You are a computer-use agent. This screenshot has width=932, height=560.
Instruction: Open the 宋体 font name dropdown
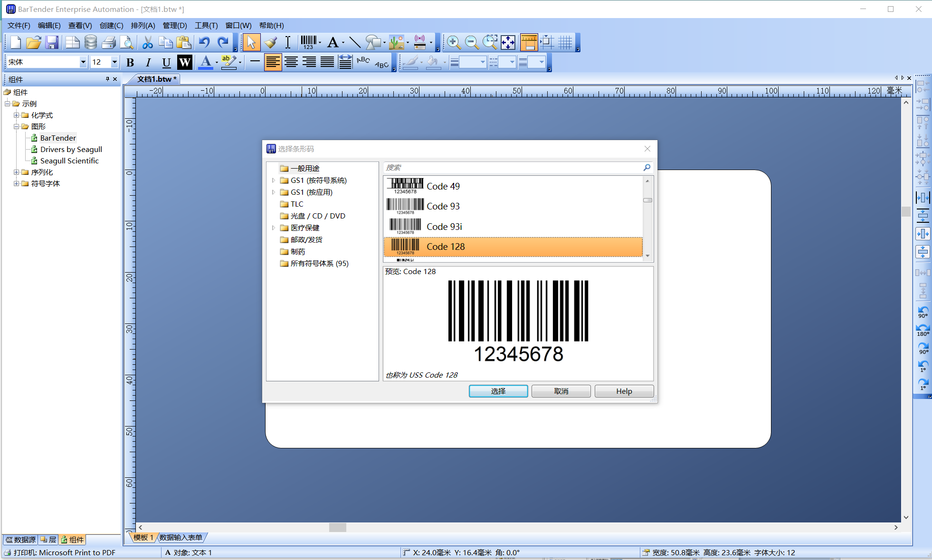83,62
